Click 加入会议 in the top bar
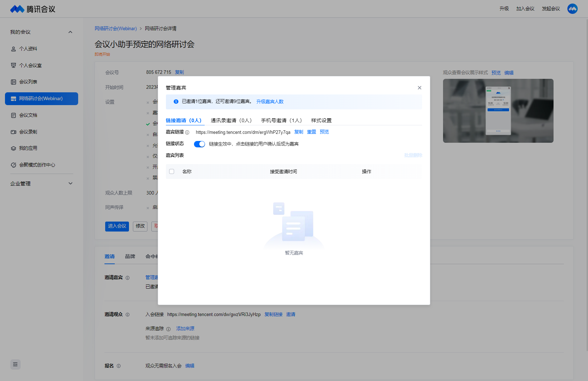The width and height of the screenshot is (588, 381). pyautogui.click(x=525, y=9)
